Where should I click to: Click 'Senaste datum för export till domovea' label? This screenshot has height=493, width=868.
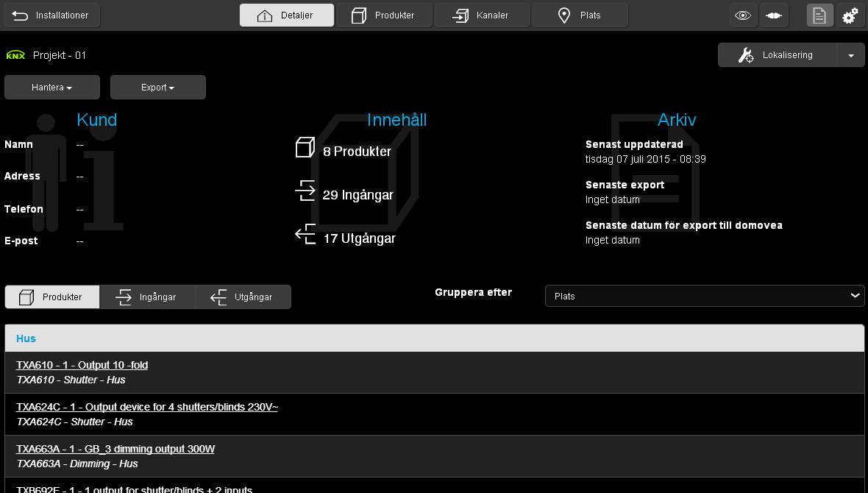tap(683, 225)
